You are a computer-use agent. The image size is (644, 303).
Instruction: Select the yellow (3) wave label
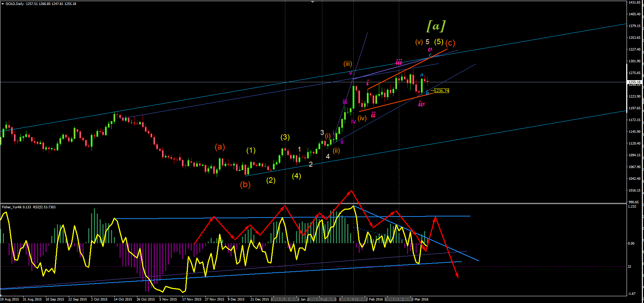tap(285, 137)
